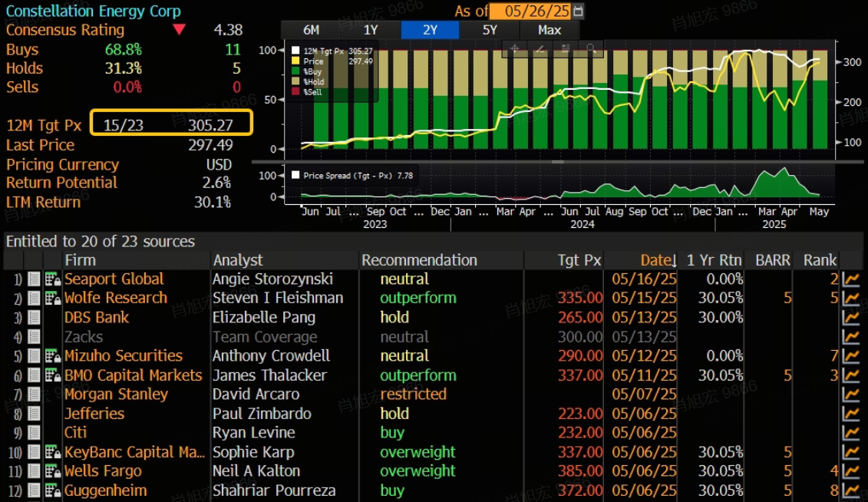868x502 pixels.
Task: Toggle the %Buy series in chart legend
Action: point(296,71)
